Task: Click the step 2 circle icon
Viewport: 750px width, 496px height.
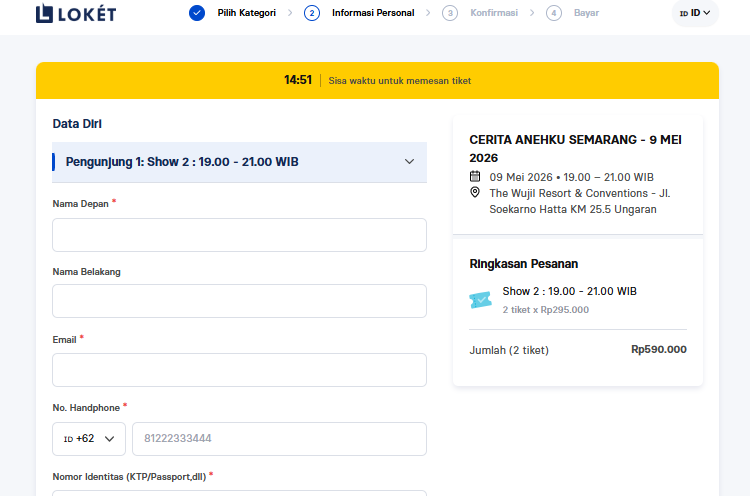Action: (312, 13)
